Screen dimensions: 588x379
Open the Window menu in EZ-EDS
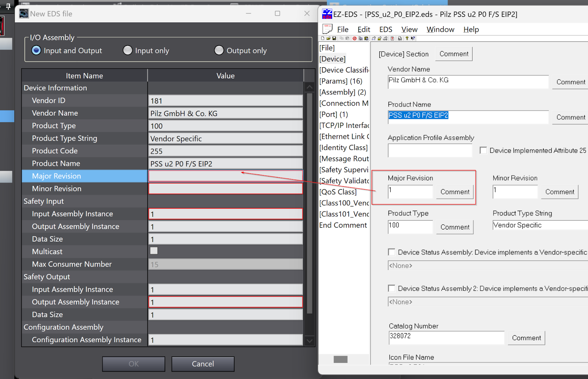(x=440, y=29)
